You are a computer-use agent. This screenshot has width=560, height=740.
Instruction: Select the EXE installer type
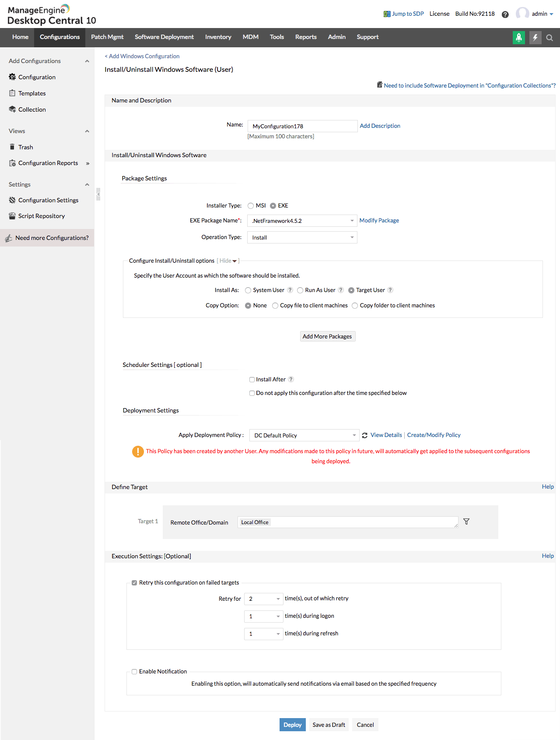273,206
